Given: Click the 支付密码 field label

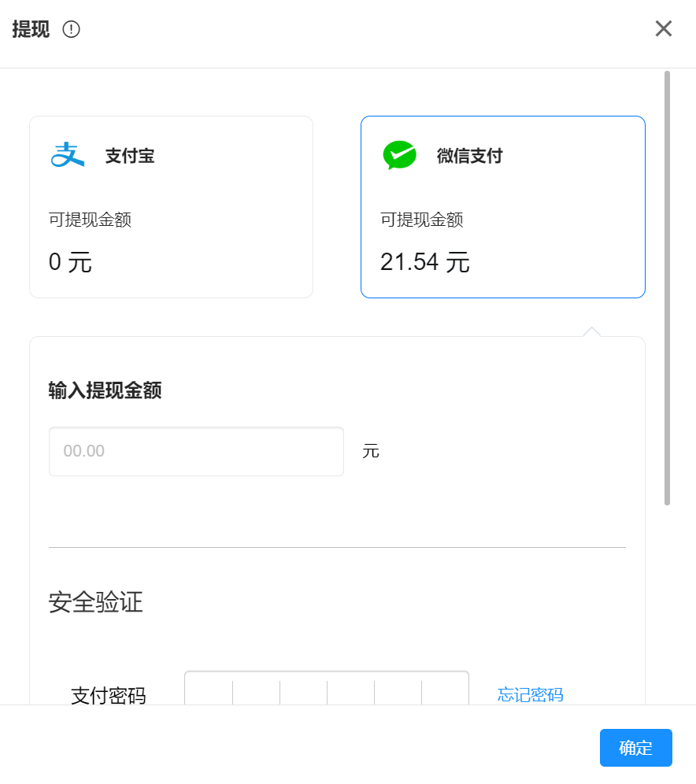Looking at the screenshot, I should tap(109, 695).
